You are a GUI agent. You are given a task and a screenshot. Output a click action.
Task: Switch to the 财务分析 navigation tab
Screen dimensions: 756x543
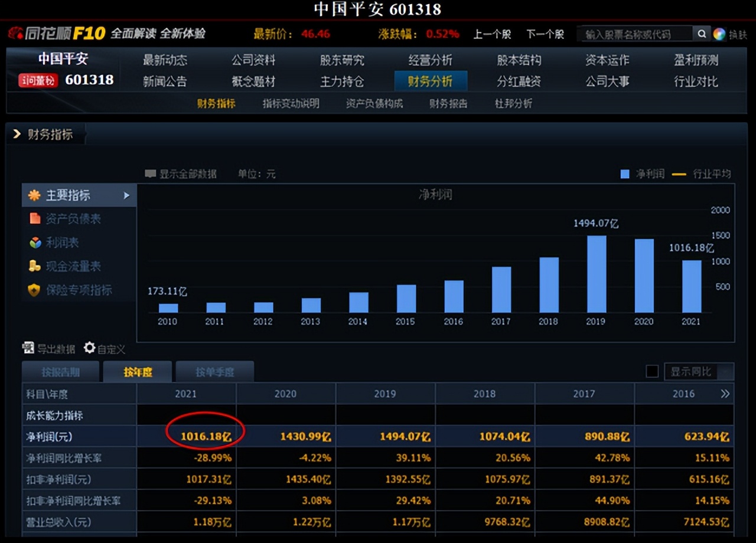(431, 81)
